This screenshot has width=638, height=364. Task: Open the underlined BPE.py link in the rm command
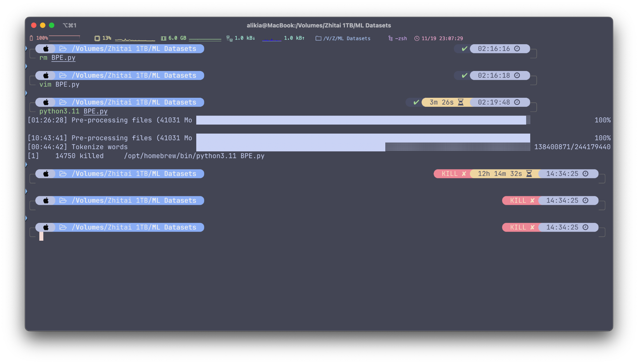[63, 58]
